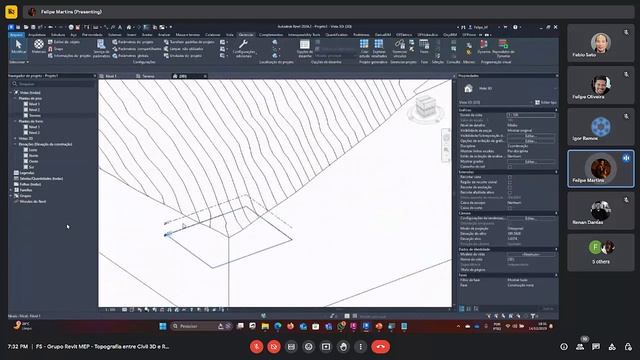Collapse Plantas de forro node
Screen dimensions: 640x360
click(x=15, y=121)
